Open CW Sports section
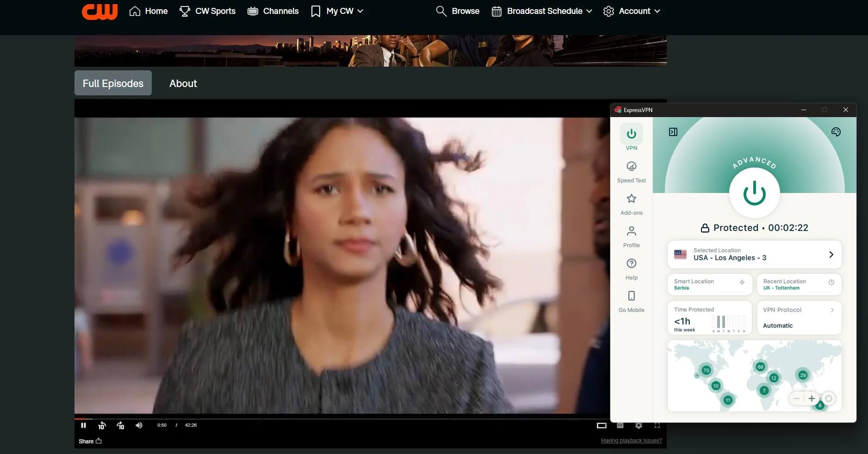 click(x=207, y=11)
